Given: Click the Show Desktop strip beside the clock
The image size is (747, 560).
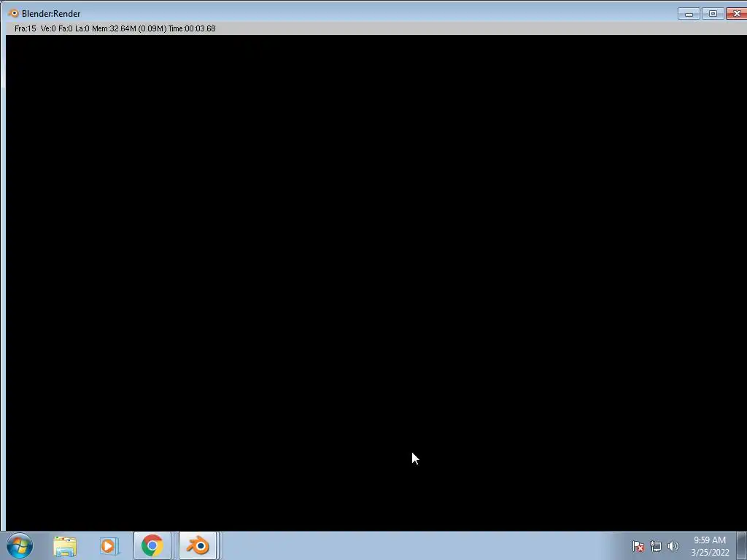Looking at the screenshot, I should pyautogui.click(x=742, y=545).
